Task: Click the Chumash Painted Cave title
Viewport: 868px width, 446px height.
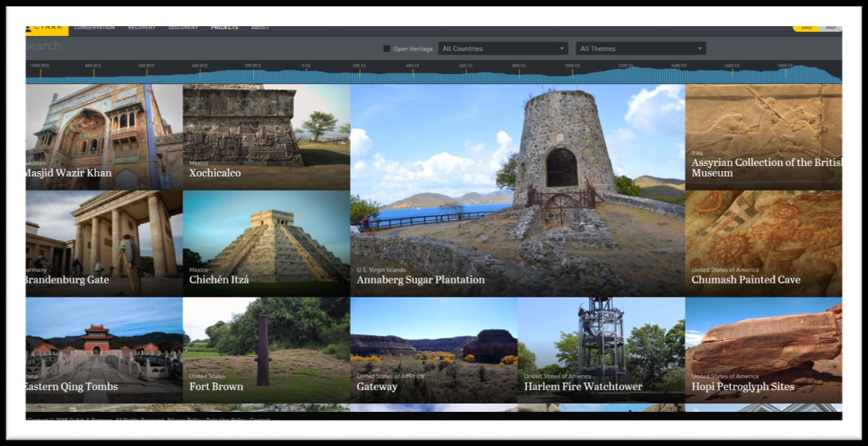Action: pos(746,280)
